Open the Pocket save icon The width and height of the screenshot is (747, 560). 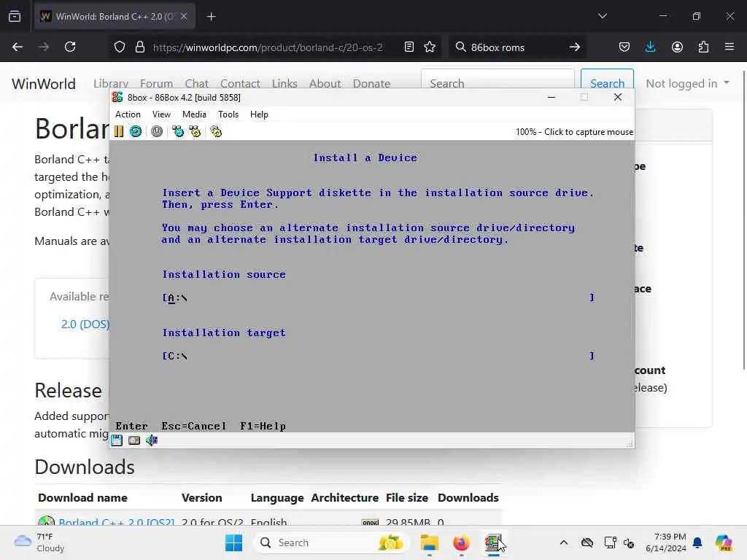click(624, 47)
